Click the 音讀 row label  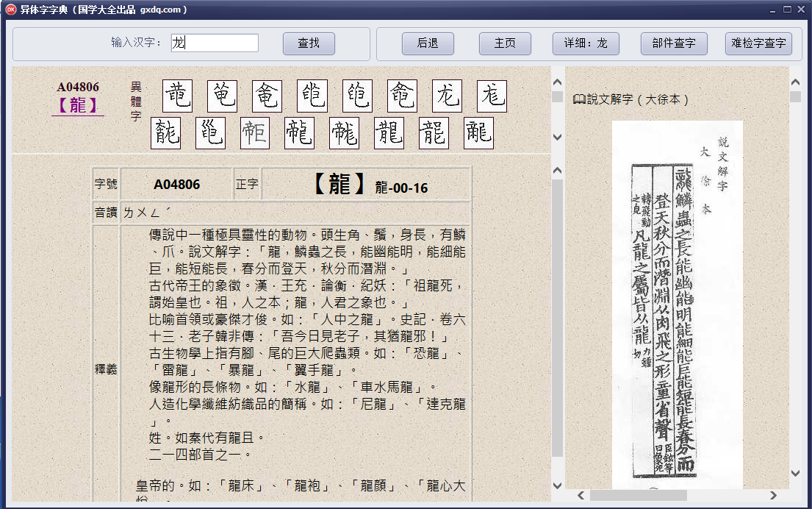click(x=106, y=213)
